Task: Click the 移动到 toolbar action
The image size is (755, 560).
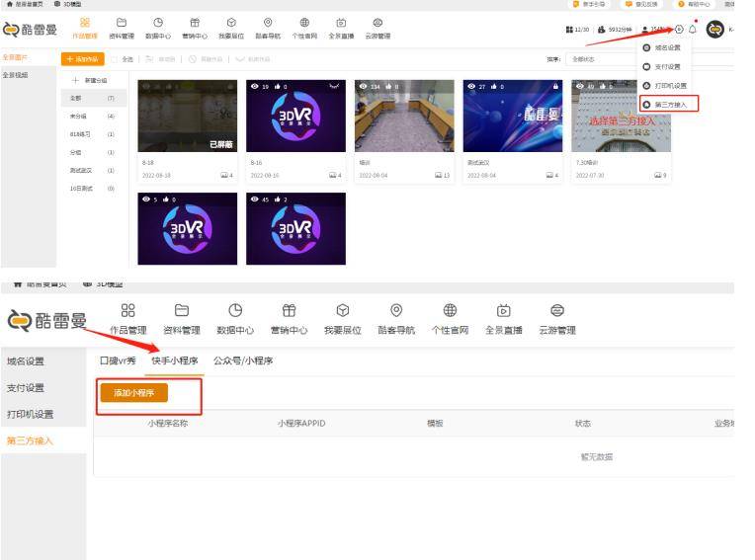Action: [x=160, y=59]
